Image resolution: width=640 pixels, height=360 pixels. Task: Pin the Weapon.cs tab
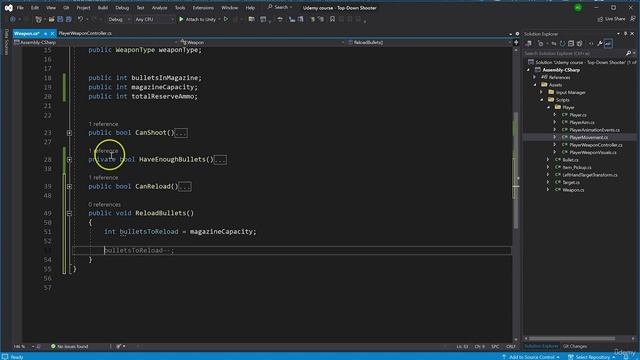(x=45, y=33)
